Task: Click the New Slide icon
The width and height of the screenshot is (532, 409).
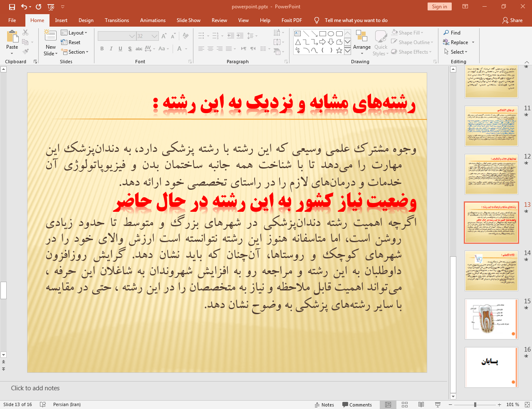Action: (50, 35)
